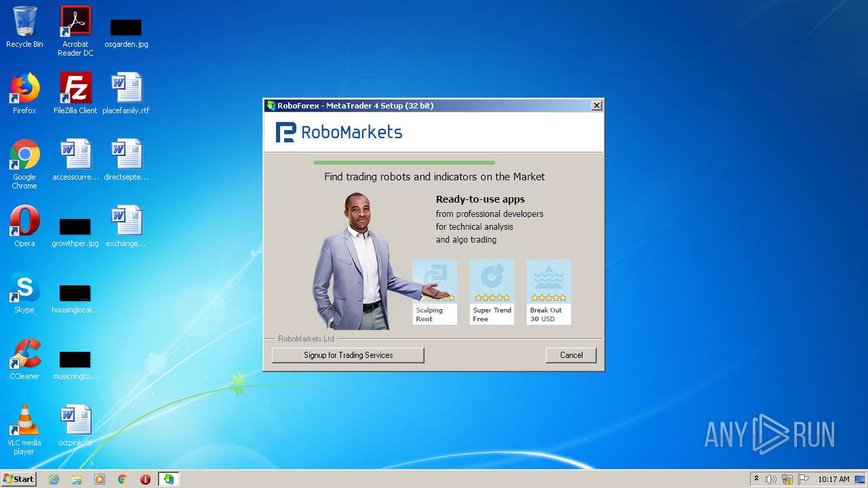This screenshot has height=488, width=868.
Task: Select housinglocal... file icon
Action: 75,299
